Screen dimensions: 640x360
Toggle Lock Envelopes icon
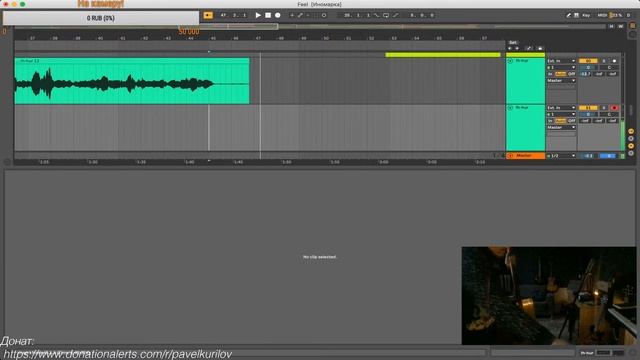click(x=540, y=48)
